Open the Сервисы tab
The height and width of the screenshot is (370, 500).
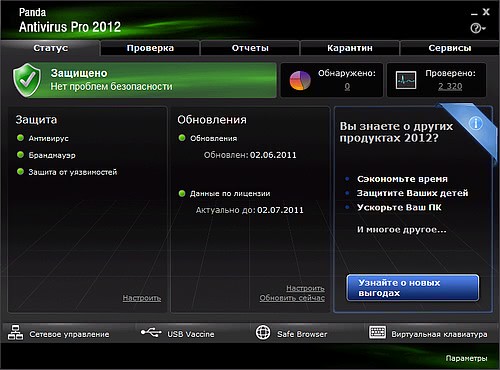pyautogui.click(x=450, y=48)
